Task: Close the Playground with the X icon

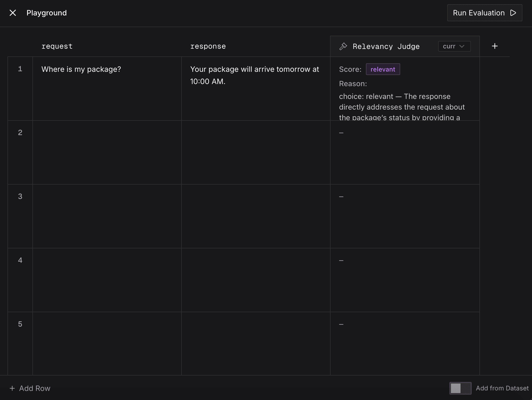Action: click(13, 13)
